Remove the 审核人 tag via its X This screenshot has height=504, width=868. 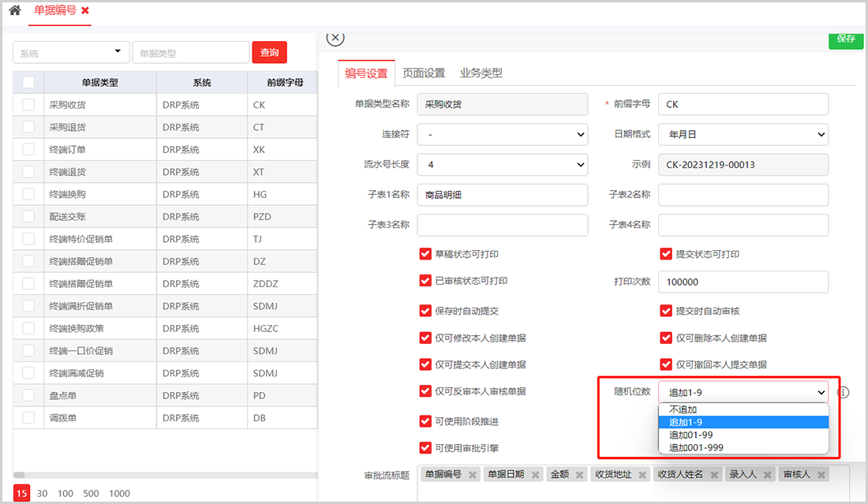[821, 475]
